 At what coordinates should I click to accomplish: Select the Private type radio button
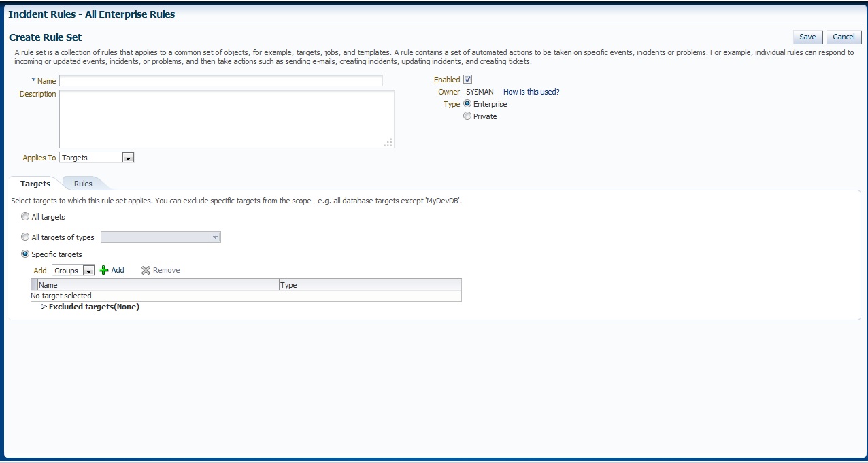click(467, 116)
